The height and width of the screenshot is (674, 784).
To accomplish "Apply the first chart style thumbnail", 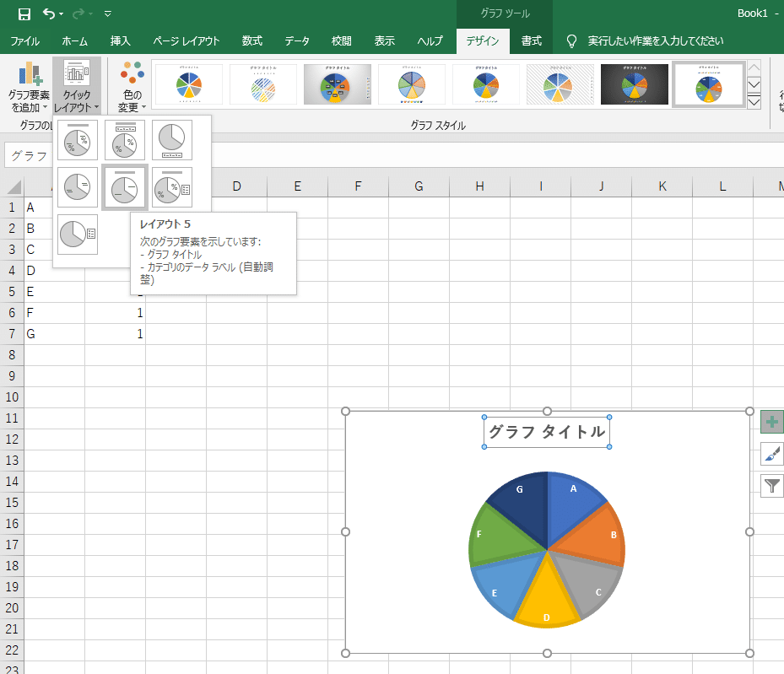I will click(189, 84).
